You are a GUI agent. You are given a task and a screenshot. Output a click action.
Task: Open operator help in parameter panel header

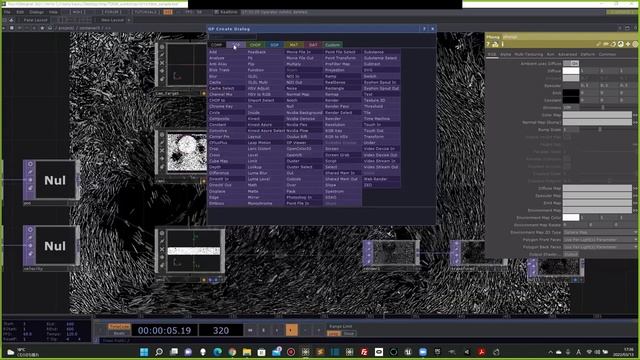tap(489, 44)
